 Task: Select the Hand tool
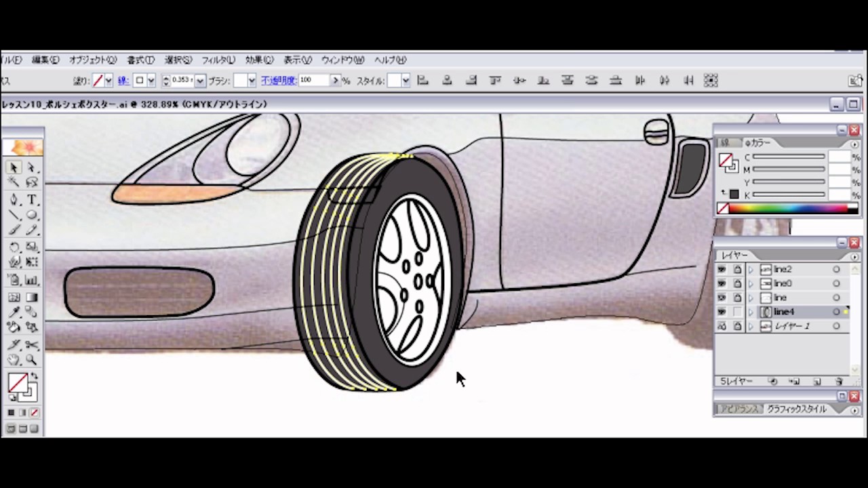coord(14,361)
